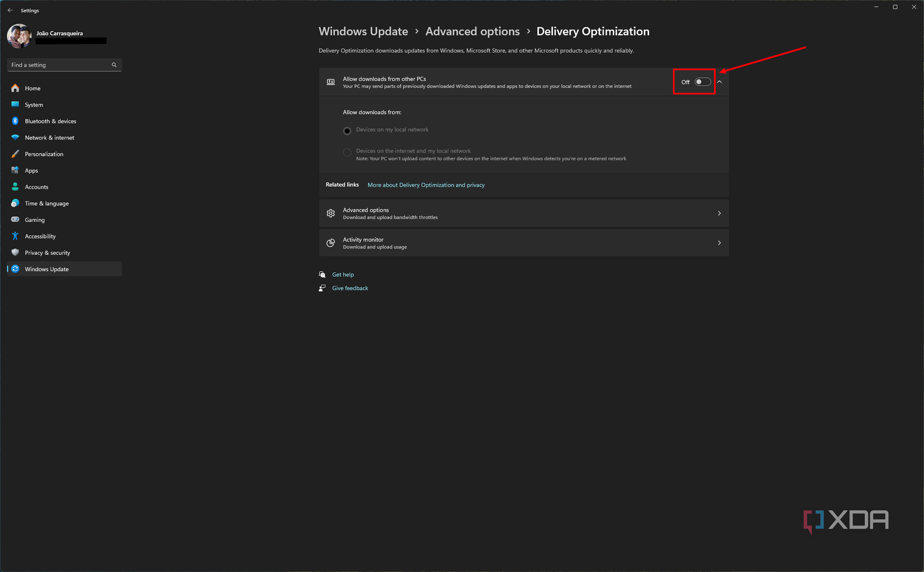The width and height of the screenshot is (924, 572).
Task: Open More about Delivery Optimization and privacy
Action: coord(426,185)
